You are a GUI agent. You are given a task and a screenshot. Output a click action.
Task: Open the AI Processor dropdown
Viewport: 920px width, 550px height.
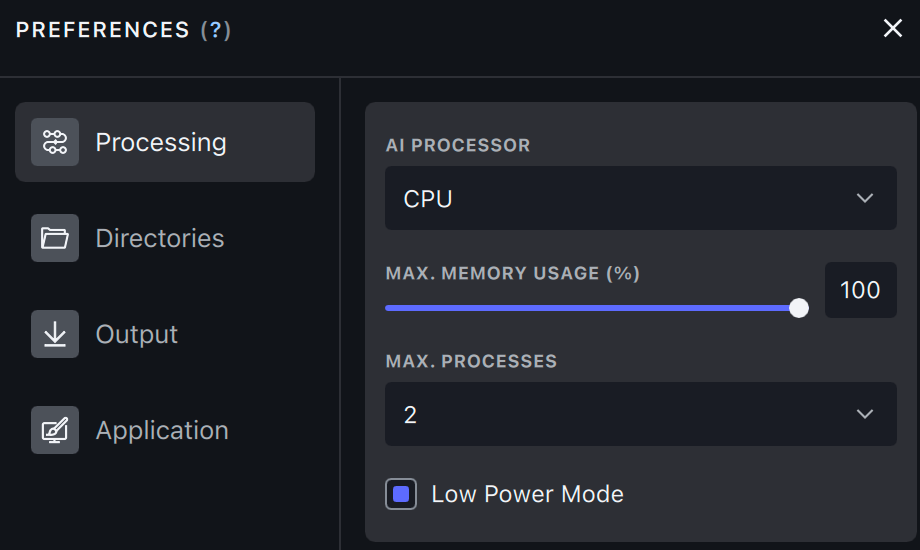[x=640, y=198]
